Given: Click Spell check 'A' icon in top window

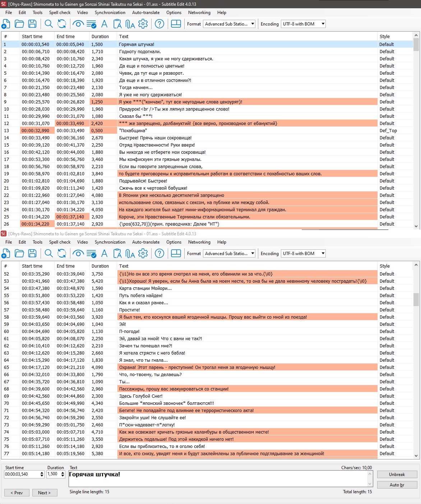Looking at the screenshot, I should [105, 24].
